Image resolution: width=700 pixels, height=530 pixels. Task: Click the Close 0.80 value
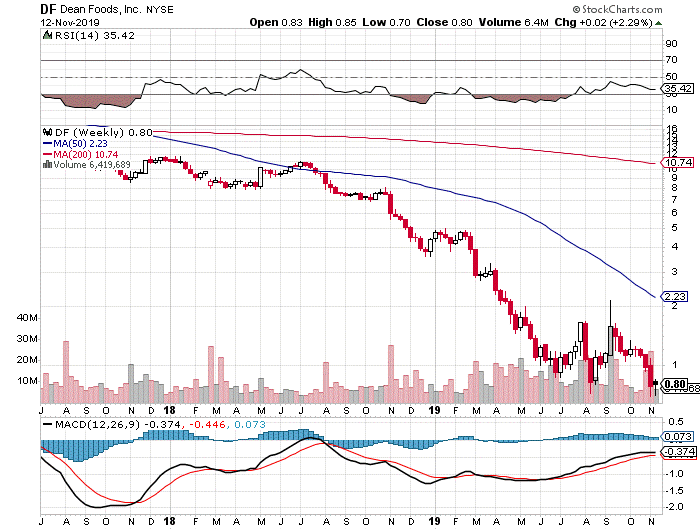(x=444, y=22)
